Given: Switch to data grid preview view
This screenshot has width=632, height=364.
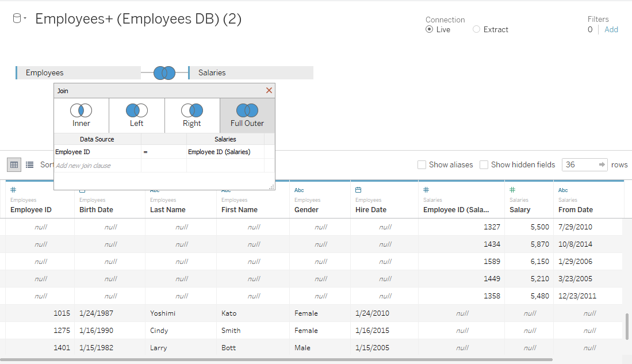Looking at the screenshot, I should pos(14,165).
